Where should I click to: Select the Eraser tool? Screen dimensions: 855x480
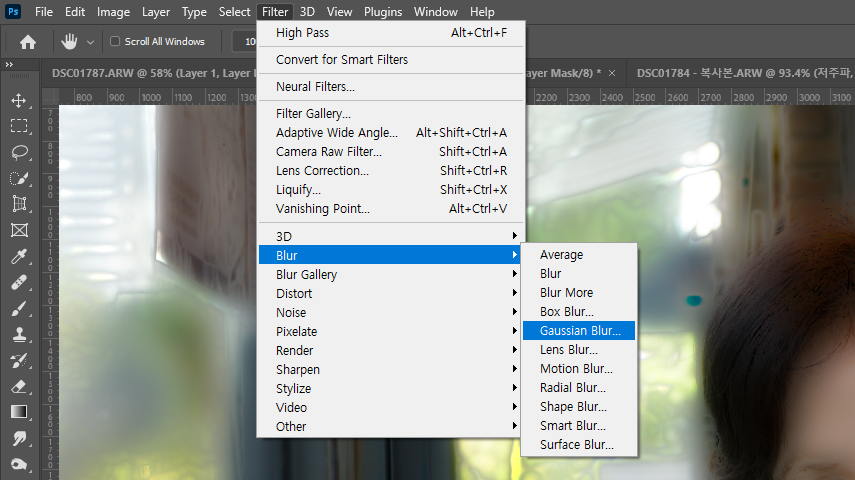[19, 386]
